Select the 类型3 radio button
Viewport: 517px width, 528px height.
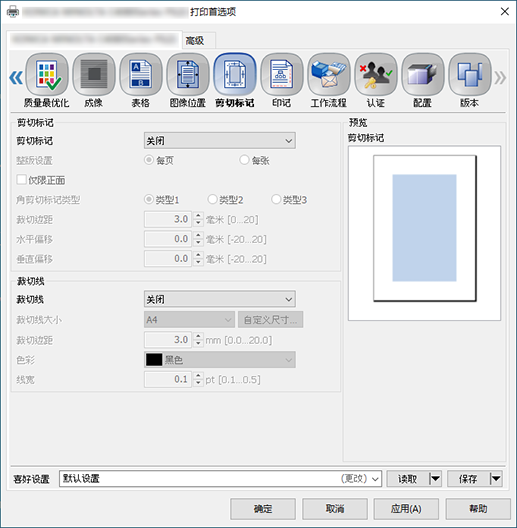[x=276, y=199]
